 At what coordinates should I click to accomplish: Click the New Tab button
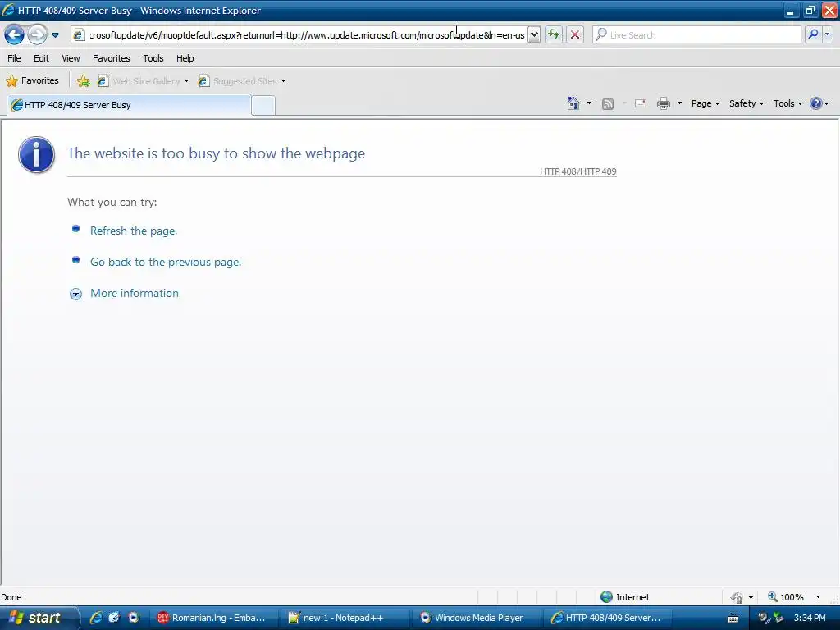[263, 105]
